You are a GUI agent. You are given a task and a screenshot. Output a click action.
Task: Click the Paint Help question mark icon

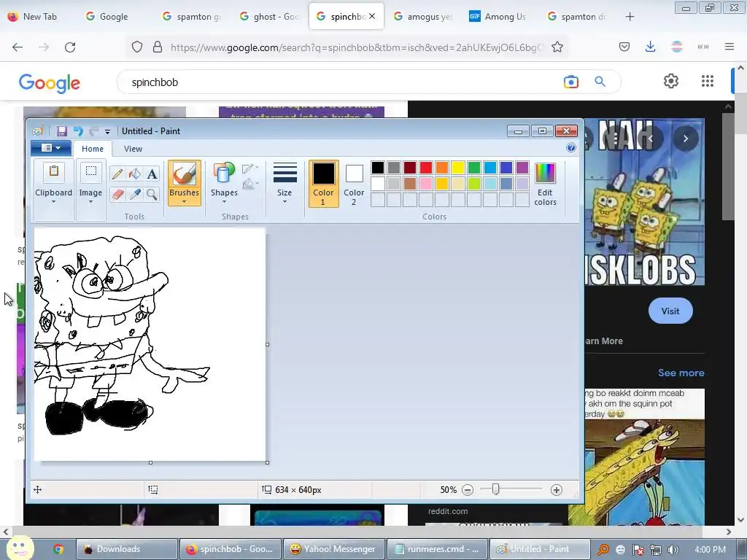pos(571,147)
